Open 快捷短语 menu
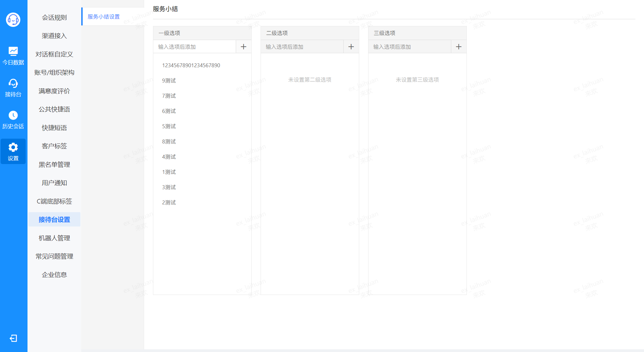Viewport: 644px width, 352px height. (x=54, y=128)
